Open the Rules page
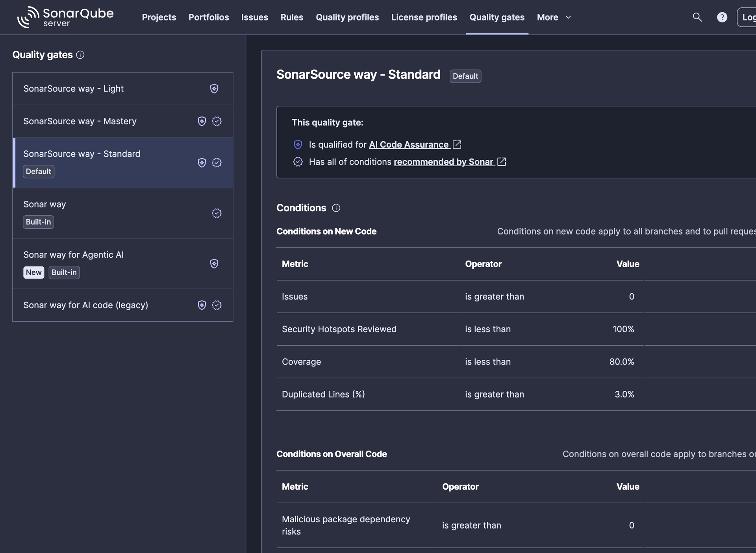The height and width of the screenshot is (553, 756). coord(292,17)
